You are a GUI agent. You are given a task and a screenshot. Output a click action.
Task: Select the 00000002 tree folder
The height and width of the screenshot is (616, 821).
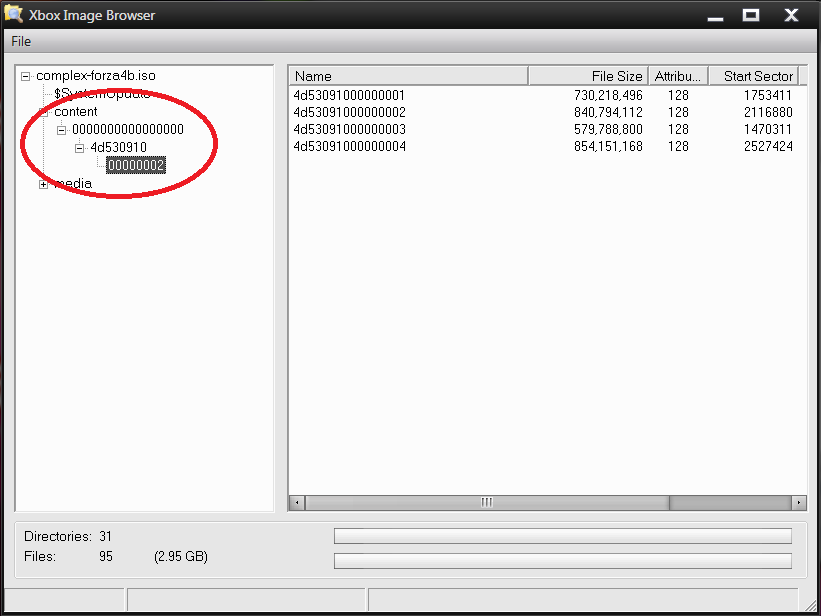pos(136,165)
